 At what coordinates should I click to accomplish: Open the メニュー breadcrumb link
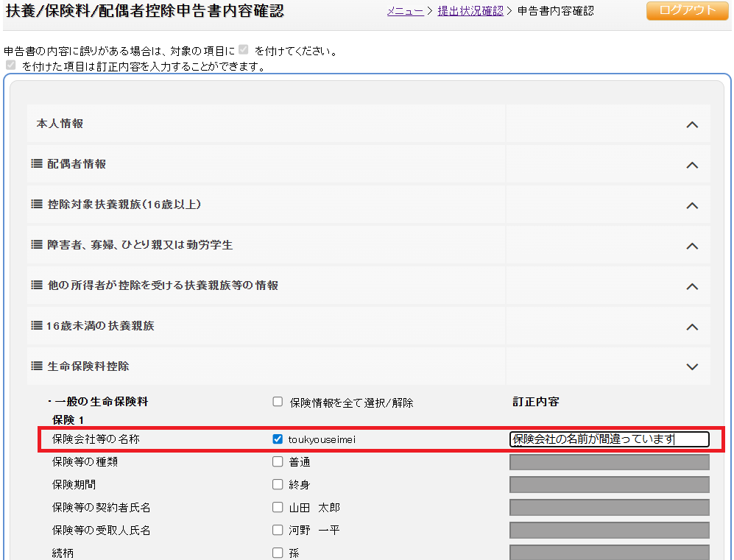(x=405, y=11)
